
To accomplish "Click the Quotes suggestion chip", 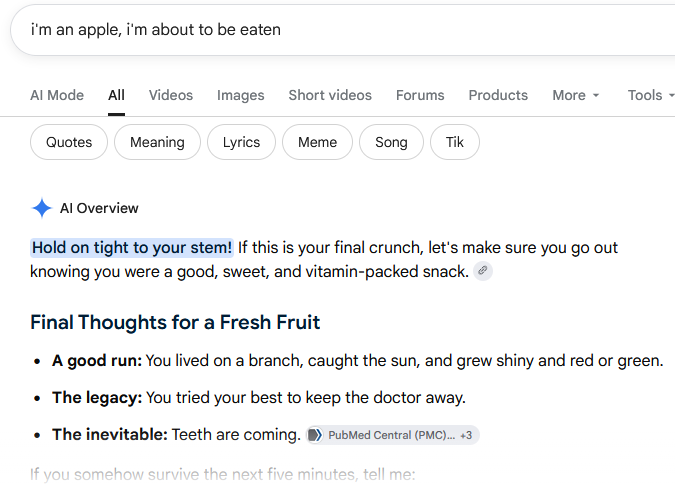I will [x=69, y=142].
